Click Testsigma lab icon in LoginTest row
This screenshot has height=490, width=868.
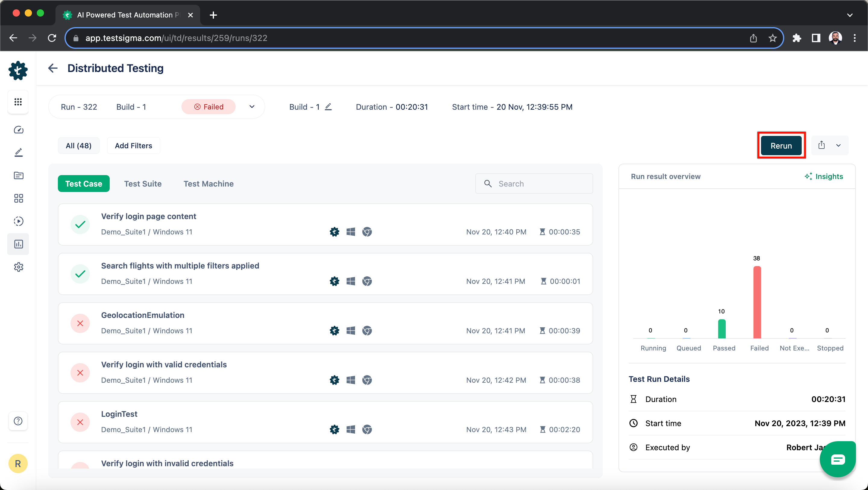coord(334,429)
